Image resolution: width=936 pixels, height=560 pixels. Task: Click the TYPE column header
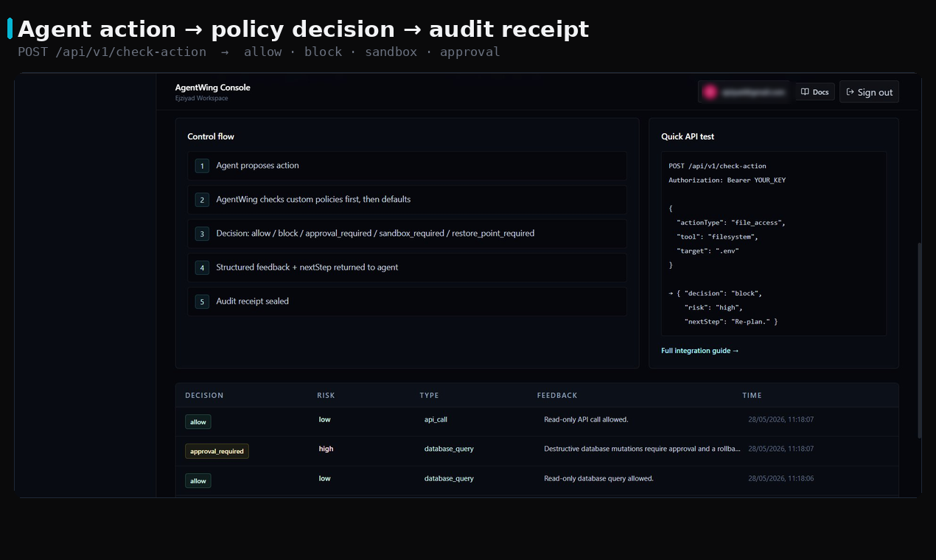click(x=429, y=396)
